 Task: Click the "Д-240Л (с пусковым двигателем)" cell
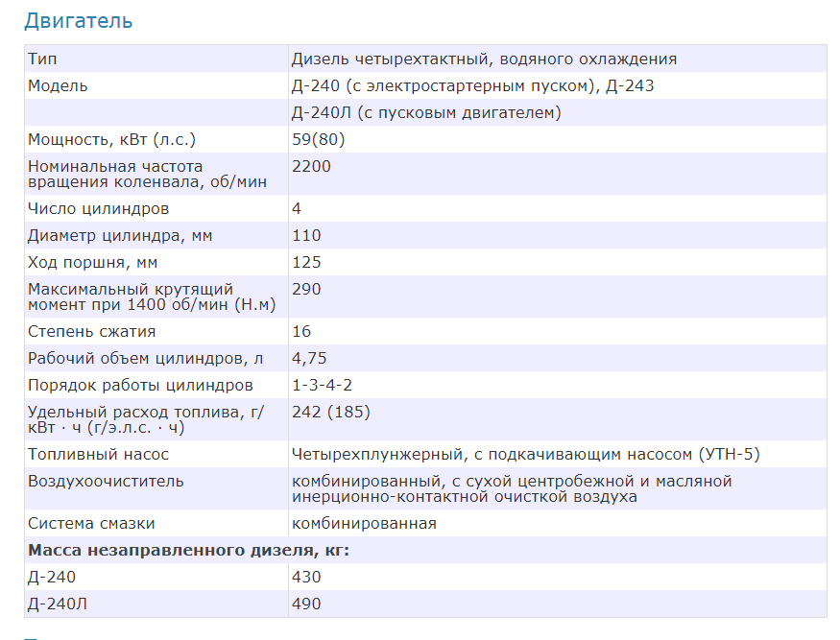point(426,112)
